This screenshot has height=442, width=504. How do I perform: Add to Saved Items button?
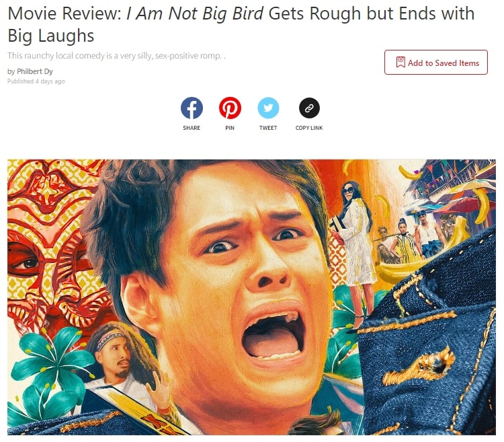[x=436, y=63]
